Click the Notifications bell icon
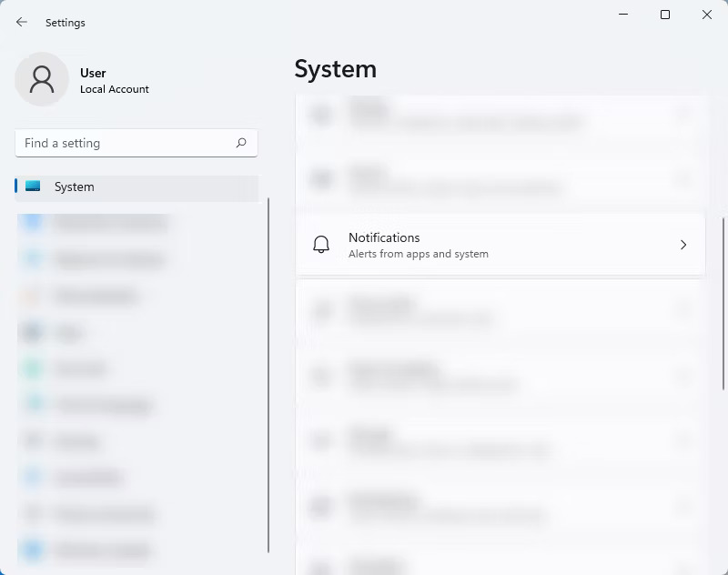The image size is (728, 575). click(x=320, y=244)
